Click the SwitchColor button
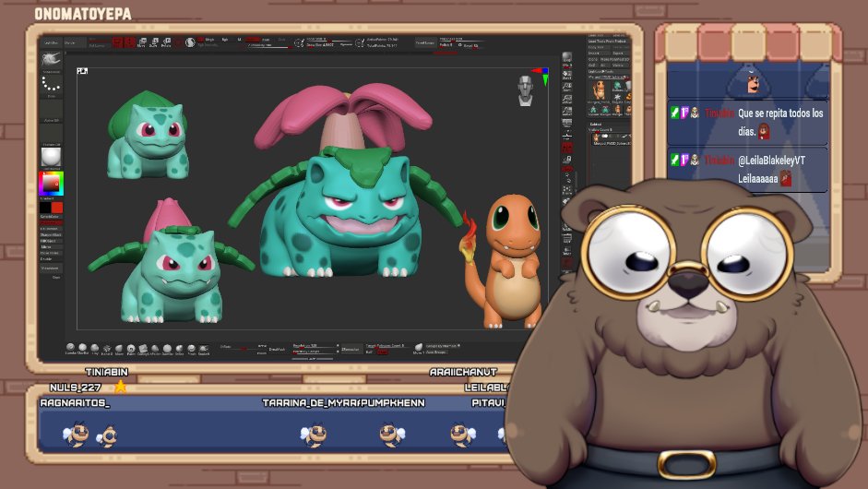The width and height of the screenshot is (868, 489). [50, 217]
